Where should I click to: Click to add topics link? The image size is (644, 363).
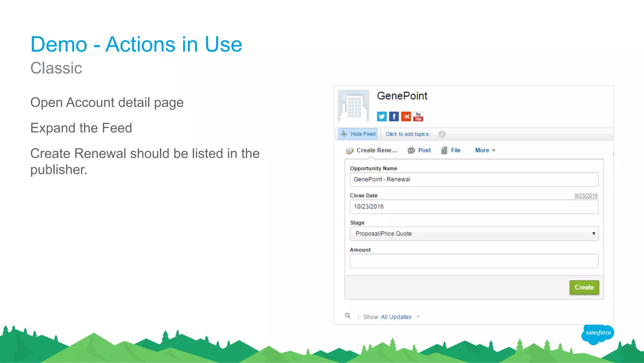coord(408,134)
